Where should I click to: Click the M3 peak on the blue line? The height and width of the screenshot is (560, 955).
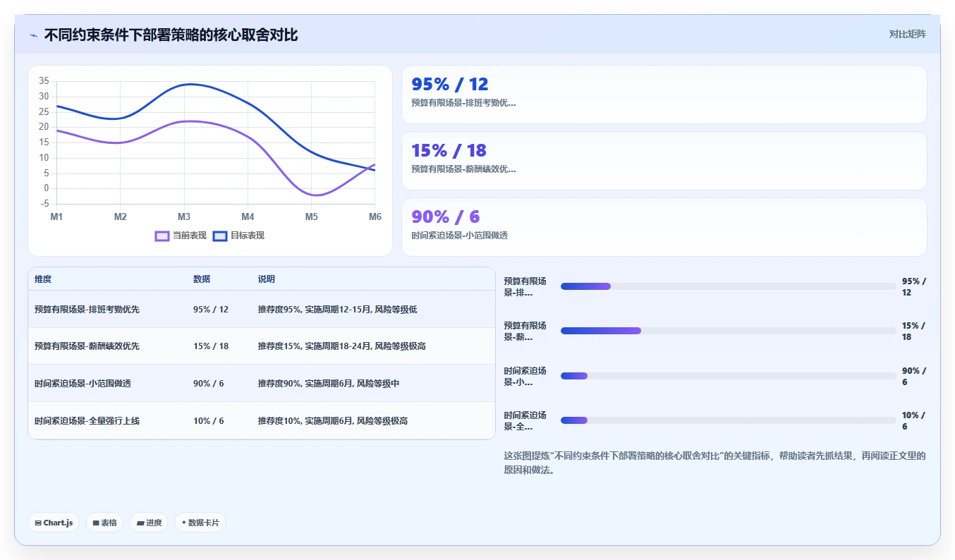(185, 84)
